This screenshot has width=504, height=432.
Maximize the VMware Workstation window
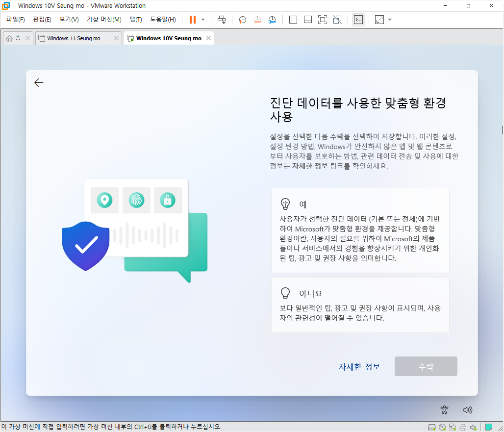[468, 6]
